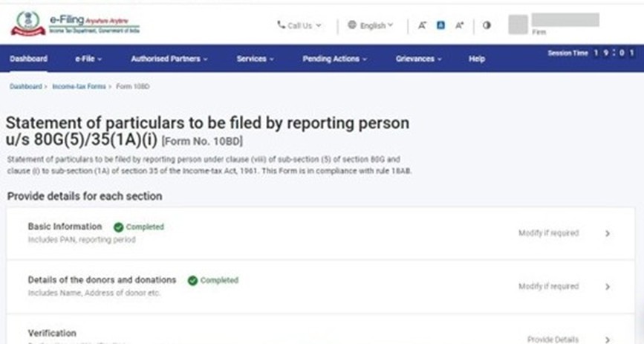
Task: Click the e-Filing Income Tax Department logo
Action: point(75,24)
